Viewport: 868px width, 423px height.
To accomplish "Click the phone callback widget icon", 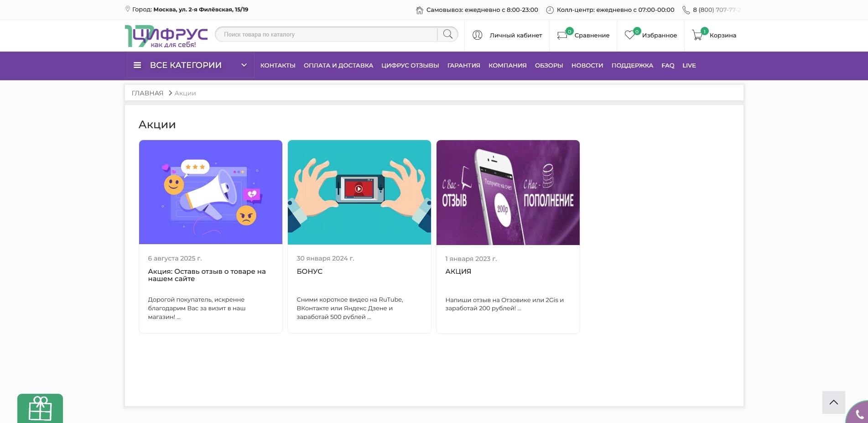I will click(859, 414).
